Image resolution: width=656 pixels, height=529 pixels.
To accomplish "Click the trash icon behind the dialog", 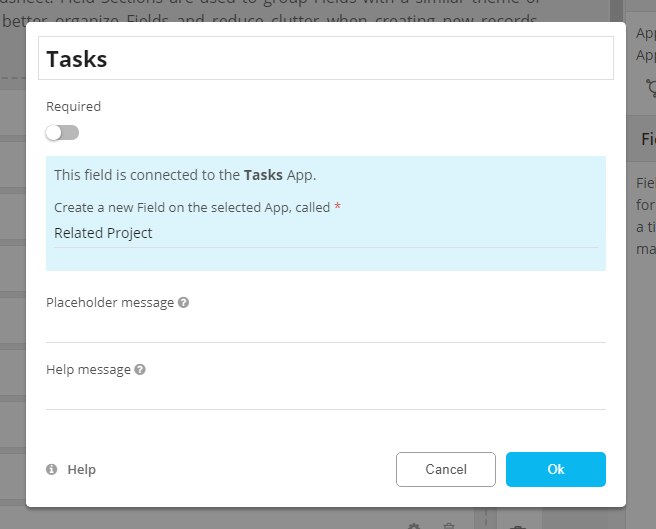I will (449, 525).
